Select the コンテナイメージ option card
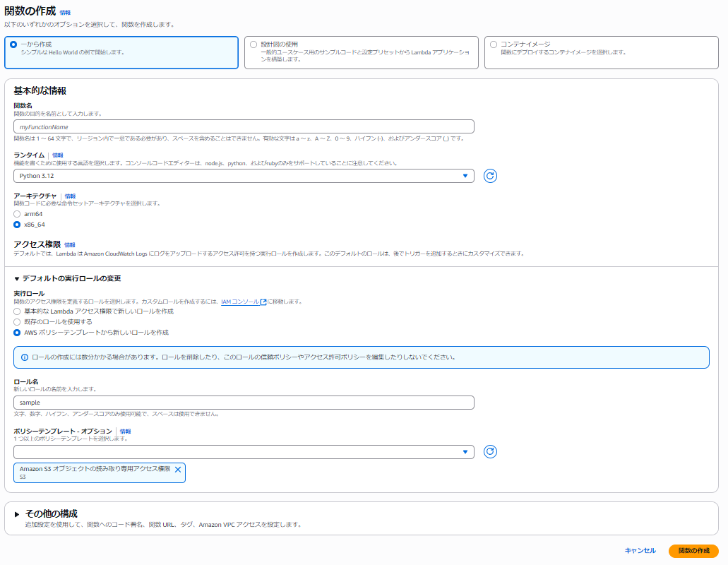The height and width of the screenshot is (565, 728). point(601,53)
